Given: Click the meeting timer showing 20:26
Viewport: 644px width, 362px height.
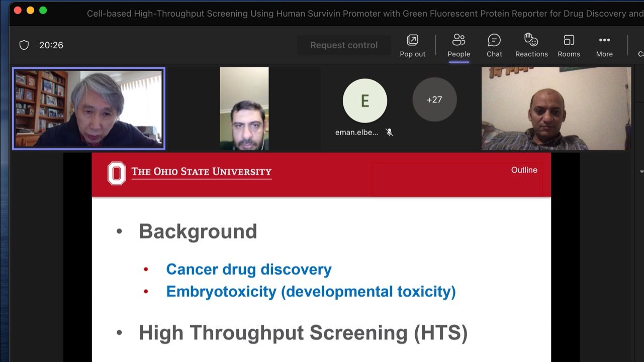Looking at the screenshot, I should tap(51, 45).
